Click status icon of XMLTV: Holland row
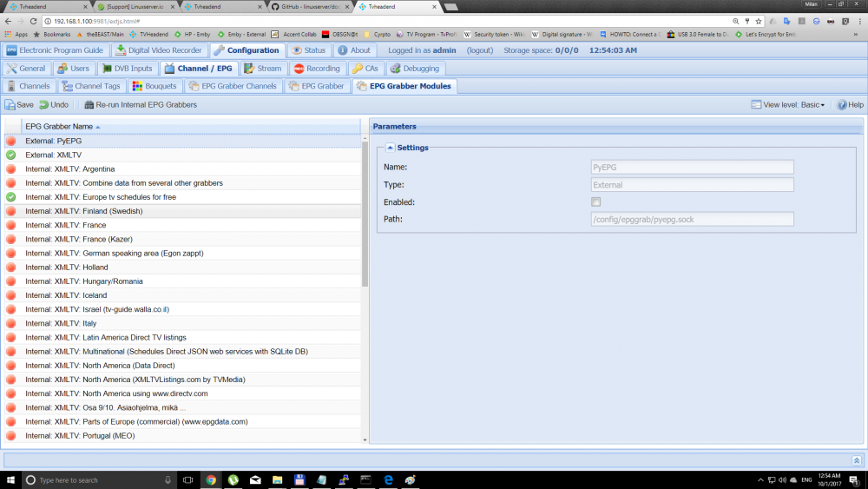Image resolution: width=868 pixels, height=489 pixels. click(11, 268)
